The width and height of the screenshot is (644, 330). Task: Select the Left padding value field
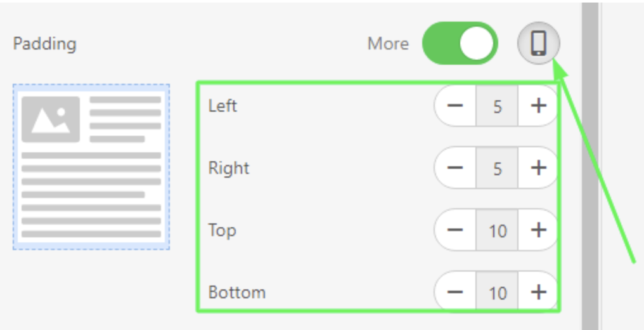[x=497, y=106]
